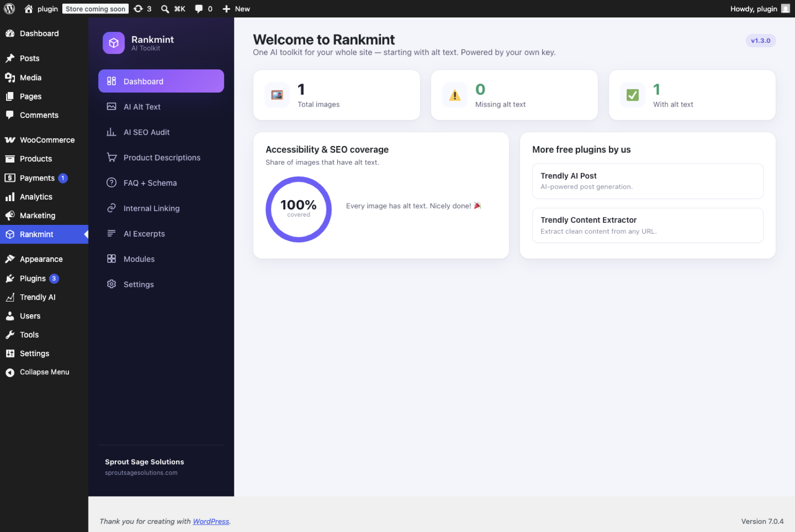Click the Welcome to Rankmint heading
795x532 pixels.
[x=324, y=40]
